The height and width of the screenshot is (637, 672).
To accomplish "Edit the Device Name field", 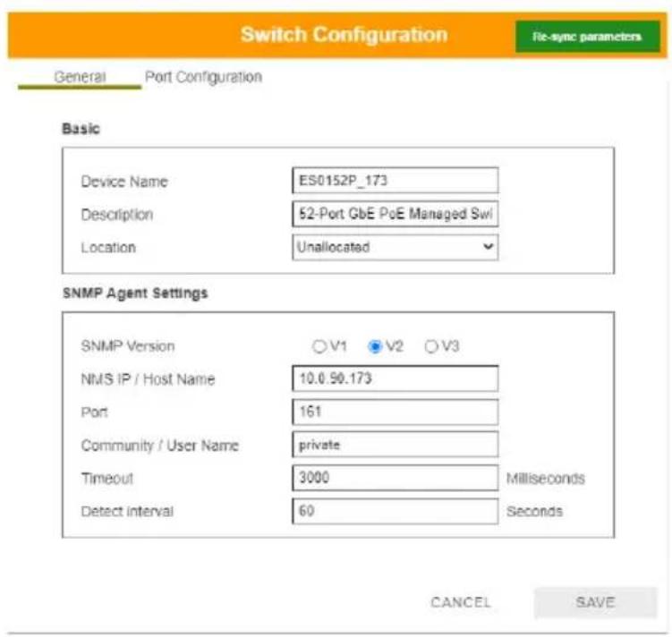I will (x=396, y=181).
